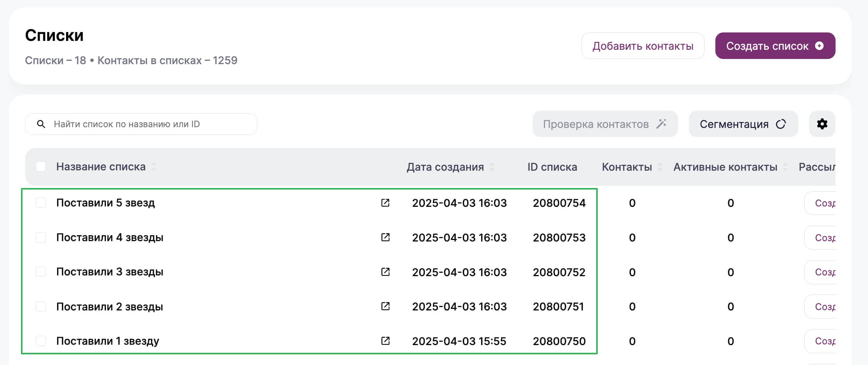The image size is (868, 365).
Task: Select list ID 20800751
Action: 558,307
